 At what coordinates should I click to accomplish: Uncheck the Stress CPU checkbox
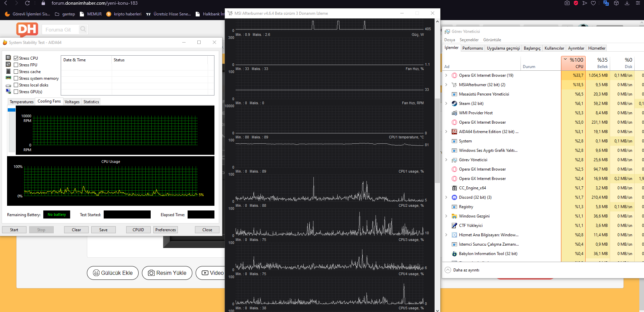[16, 58]
